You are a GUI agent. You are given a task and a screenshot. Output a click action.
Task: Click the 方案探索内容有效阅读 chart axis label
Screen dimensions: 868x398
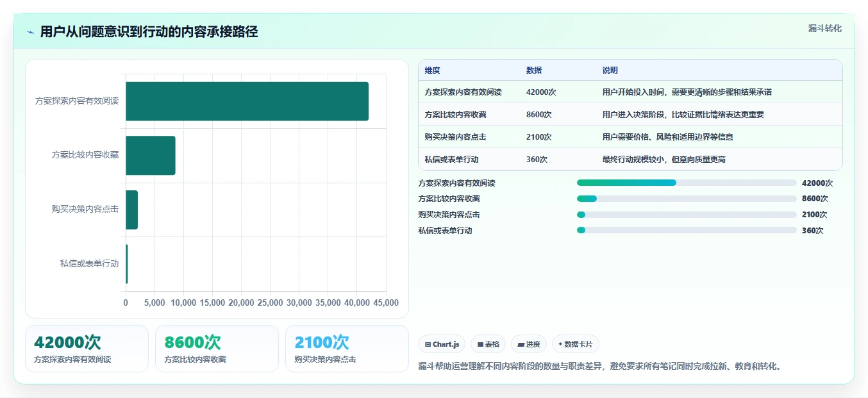pyautogui.click(x=77, y=101)
